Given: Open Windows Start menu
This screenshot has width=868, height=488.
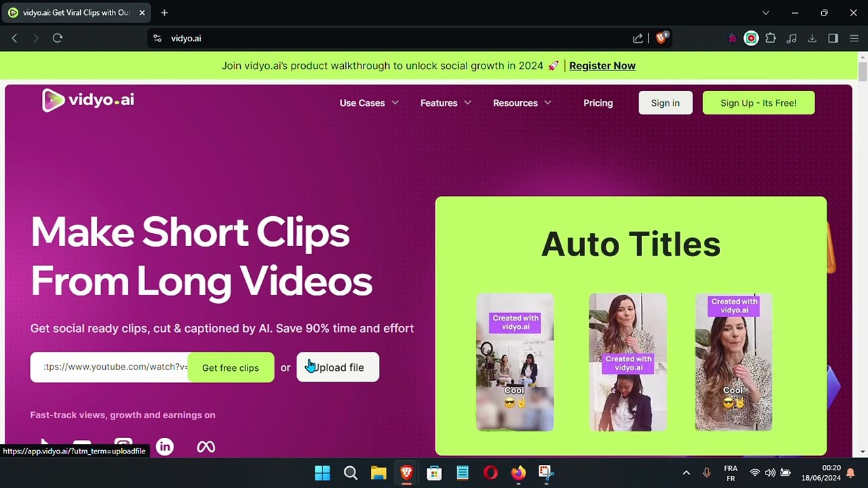Looking at the screenshot, I should coord(323,472).
